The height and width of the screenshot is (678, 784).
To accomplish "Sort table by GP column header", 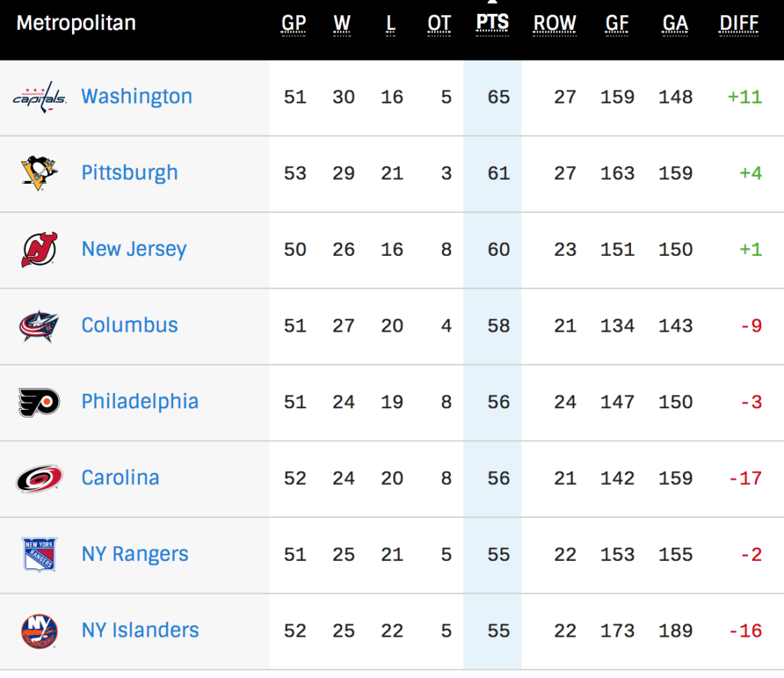I will pos(294,24).
